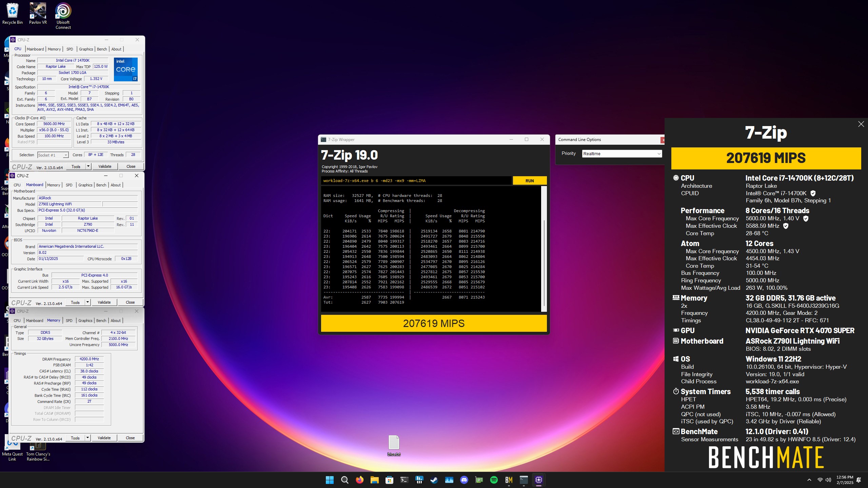Screen dimensions: 868x488
Task: Open the volume speaker tray icon
Action: [828, 480]
